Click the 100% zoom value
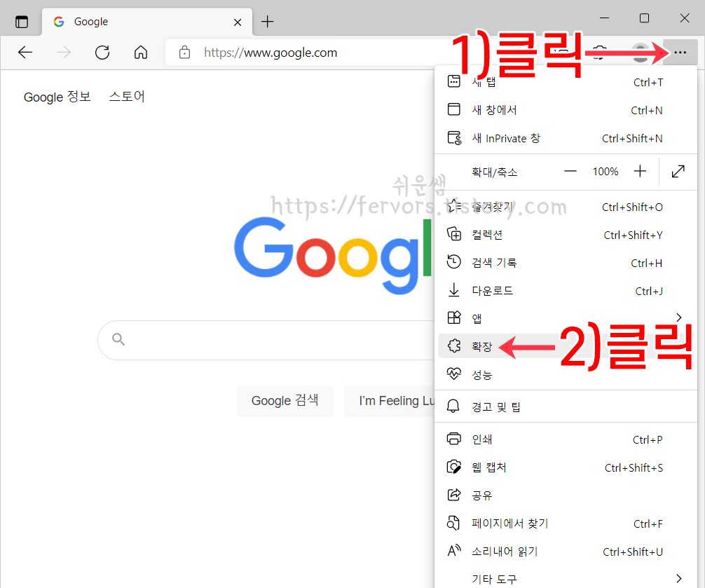The height and width of the screenshot is (588, 705). [605, 171]
